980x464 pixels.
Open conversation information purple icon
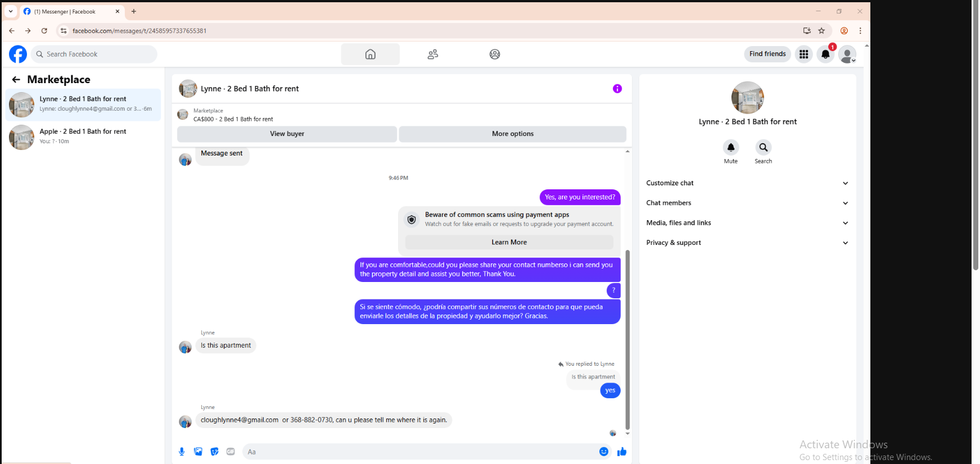point(617,89)
